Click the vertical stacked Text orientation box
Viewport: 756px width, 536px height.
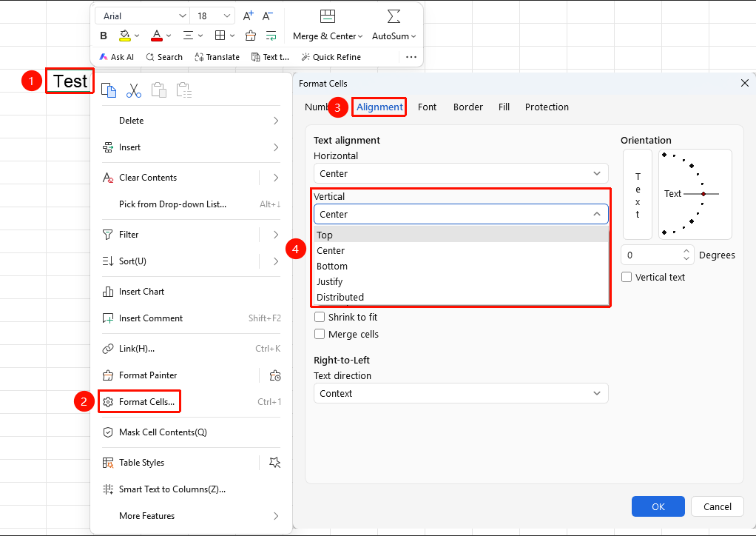pyautogui.click(x=638, y=195)
